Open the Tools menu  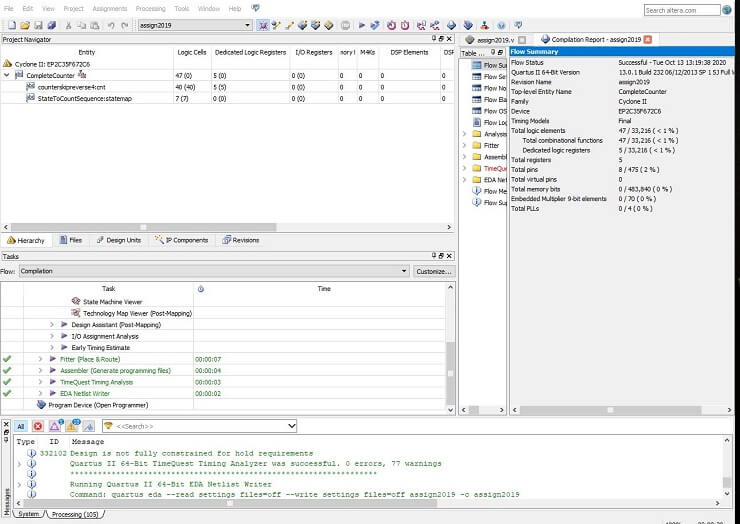click(181, 8)
